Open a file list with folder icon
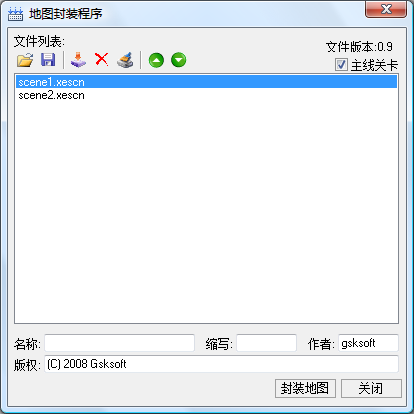 25,60
